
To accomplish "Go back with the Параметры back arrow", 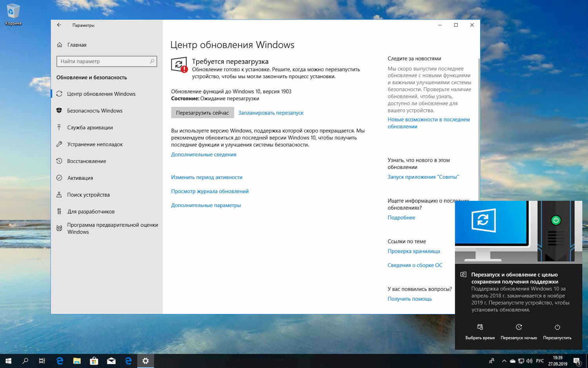I will point(59,25).
